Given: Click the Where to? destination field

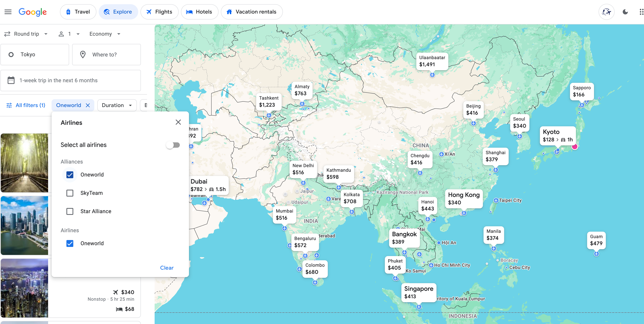Looking at the screenshot, I should [x=107, y=55].
